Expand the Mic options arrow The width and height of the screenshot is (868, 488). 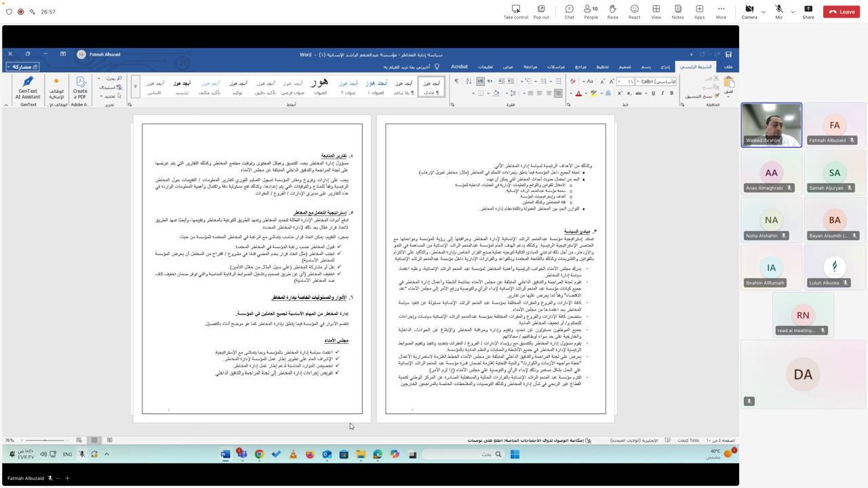[x=793, y=12]
